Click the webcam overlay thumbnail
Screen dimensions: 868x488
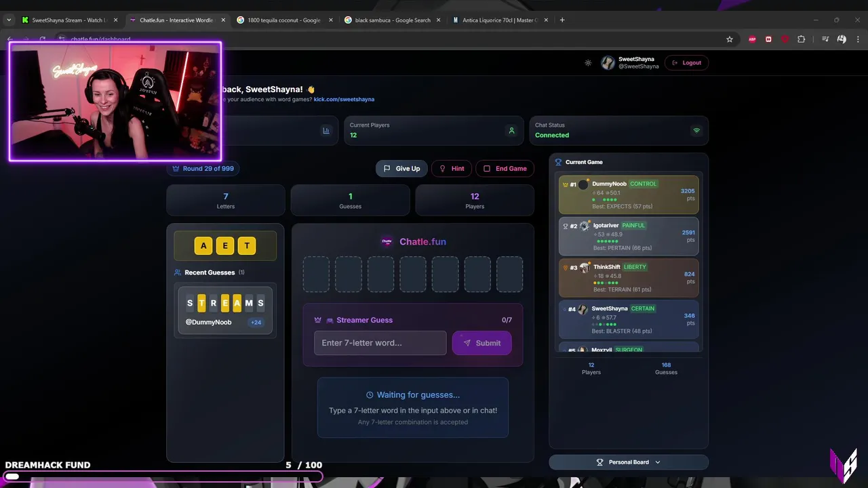(115, 102)
